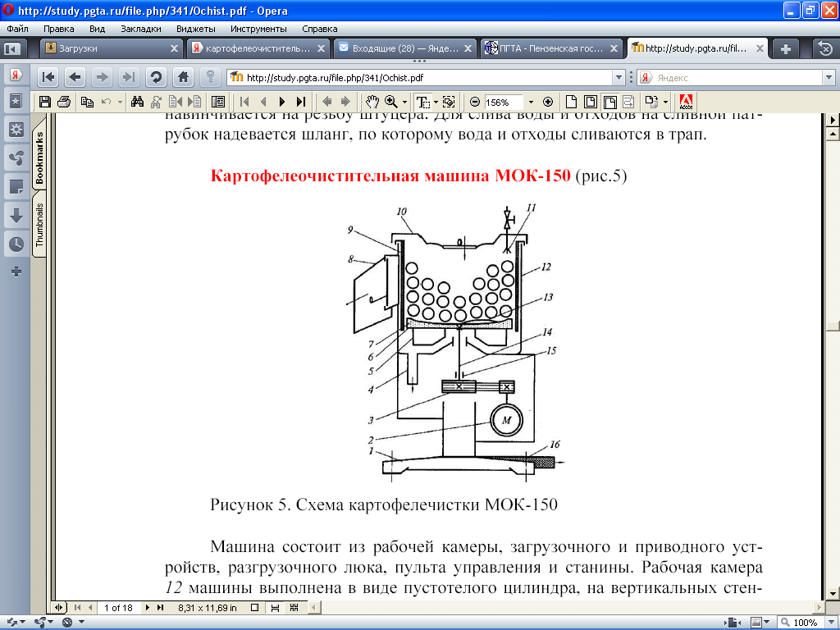Select the Snapshot graphics tool

449,102
